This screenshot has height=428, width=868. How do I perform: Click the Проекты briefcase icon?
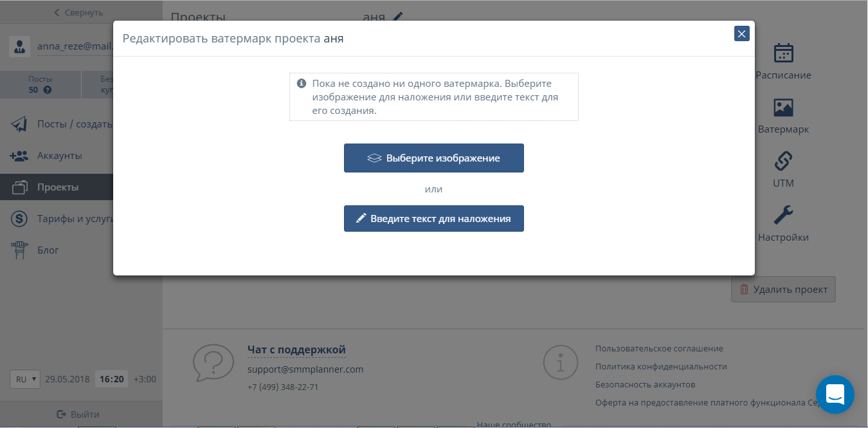pyautogui.click(x=19, y=187)
